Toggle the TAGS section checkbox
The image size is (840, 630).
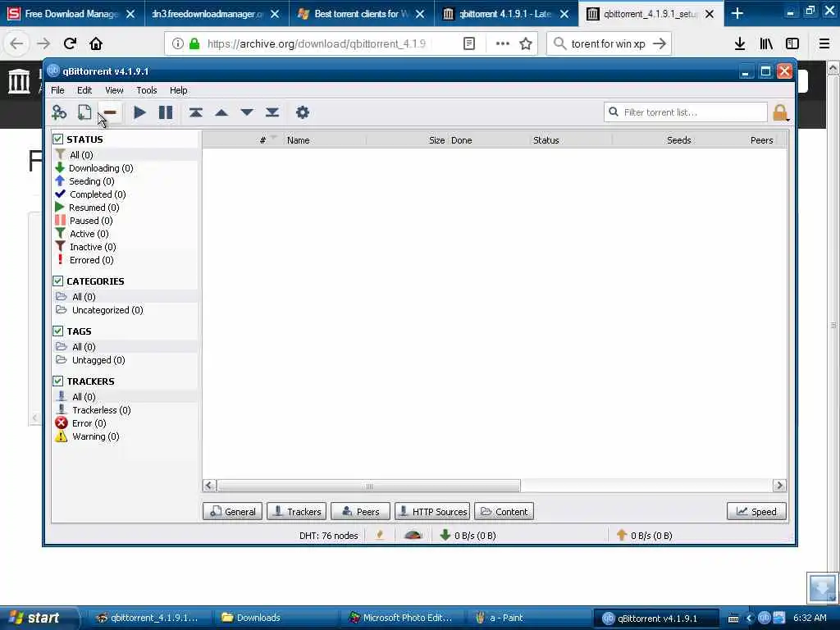[x=58, y=331]
